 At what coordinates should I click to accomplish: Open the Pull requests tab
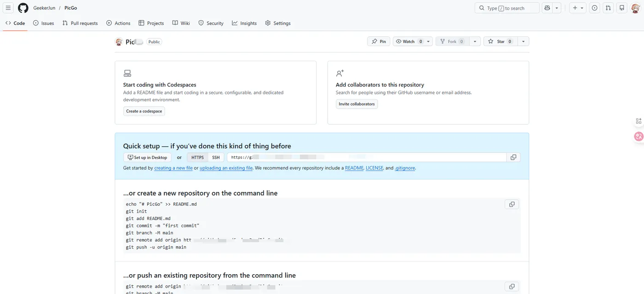click(80, 23)
